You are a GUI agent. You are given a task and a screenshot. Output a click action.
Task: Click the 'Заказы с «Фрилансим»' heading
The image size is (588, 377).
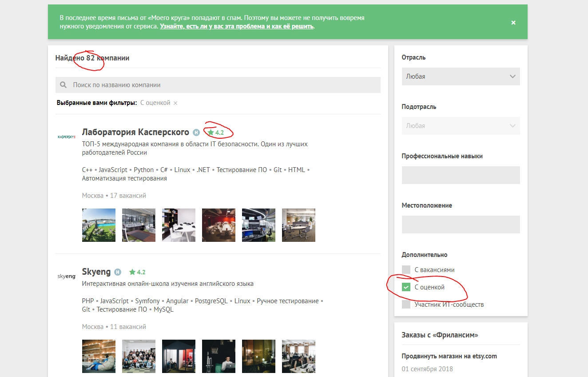pyautogui.click(x=440, y=335)
